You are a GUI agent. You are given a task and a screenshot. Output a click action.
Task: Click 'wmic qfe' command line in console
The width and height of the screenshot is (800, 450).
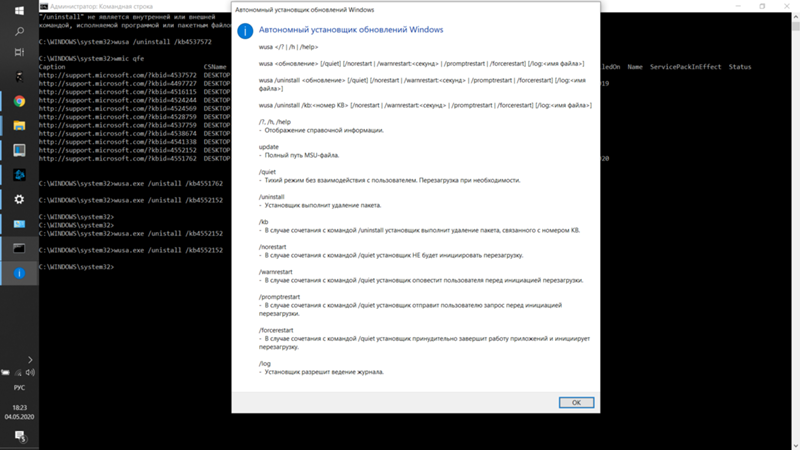coord(91,59)
